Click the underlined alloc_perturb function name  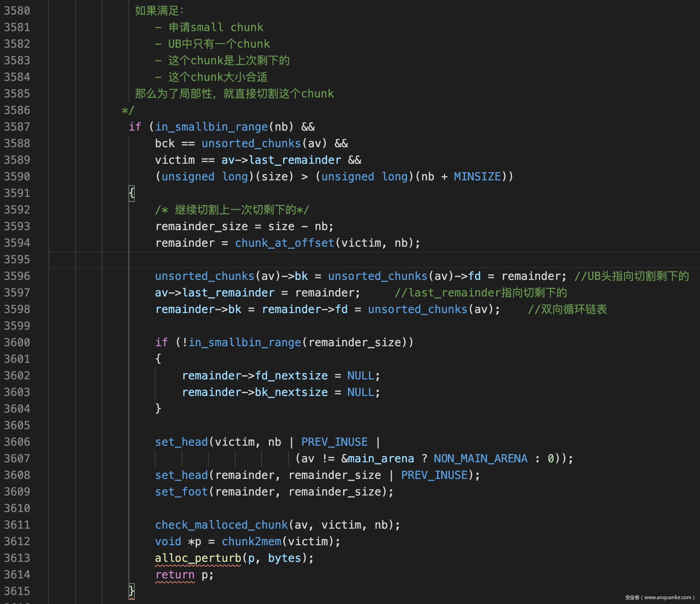(x=198, y=558)
